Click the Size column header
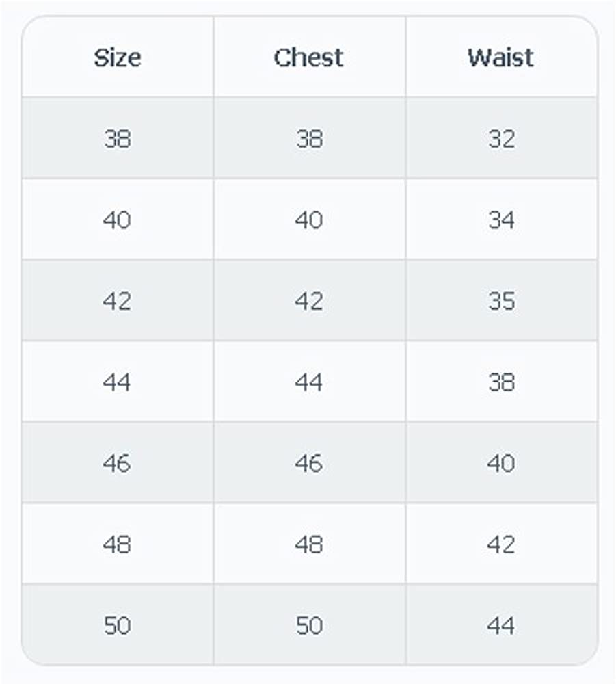Viewport: 616px width, 684px height. pos(117,57)
